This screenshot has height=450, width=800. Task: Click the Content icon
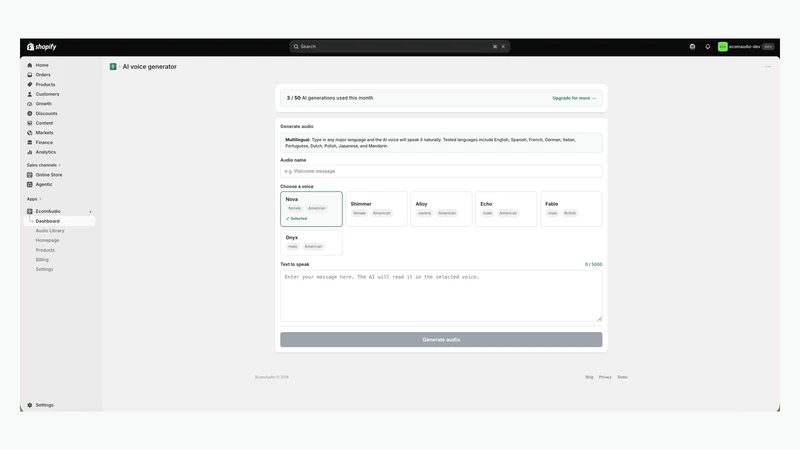30,123
